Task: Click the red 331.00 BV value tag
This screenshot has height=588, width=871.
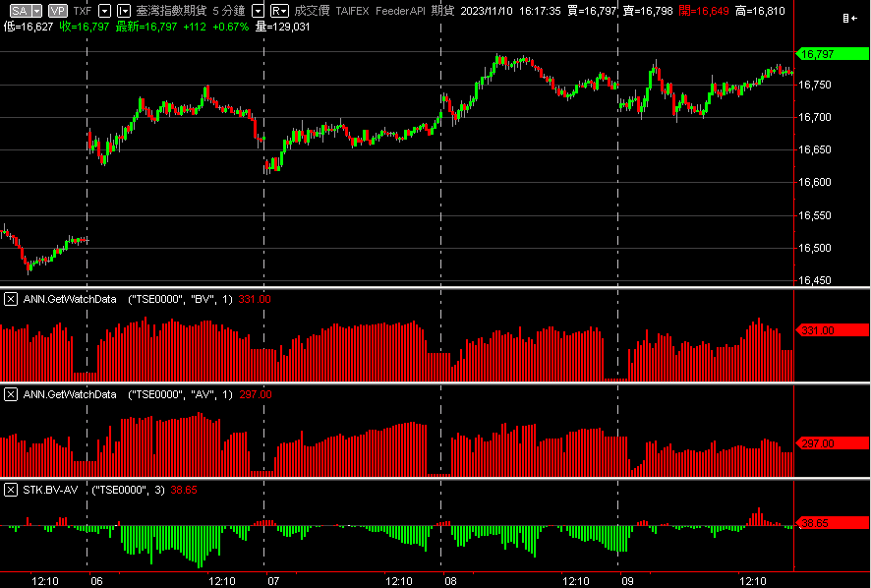Action: 832,330
